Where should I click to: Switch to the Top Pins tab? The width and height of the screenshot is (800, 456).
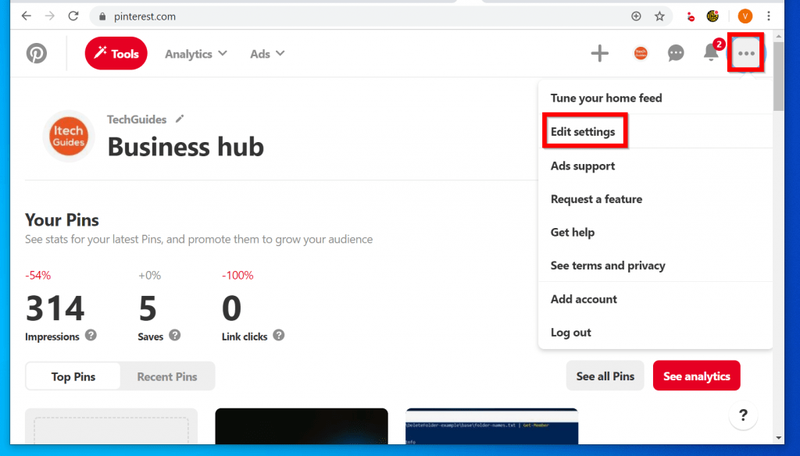click(x=73, y=376)
